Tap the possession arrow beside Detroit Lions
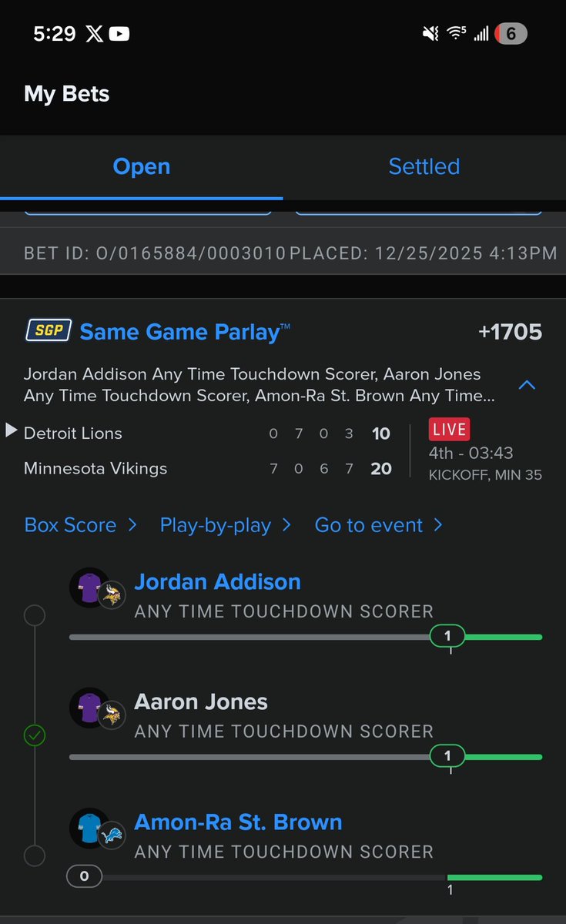The image size is (566, 924). pyautogui.click(x=11, y=430)
